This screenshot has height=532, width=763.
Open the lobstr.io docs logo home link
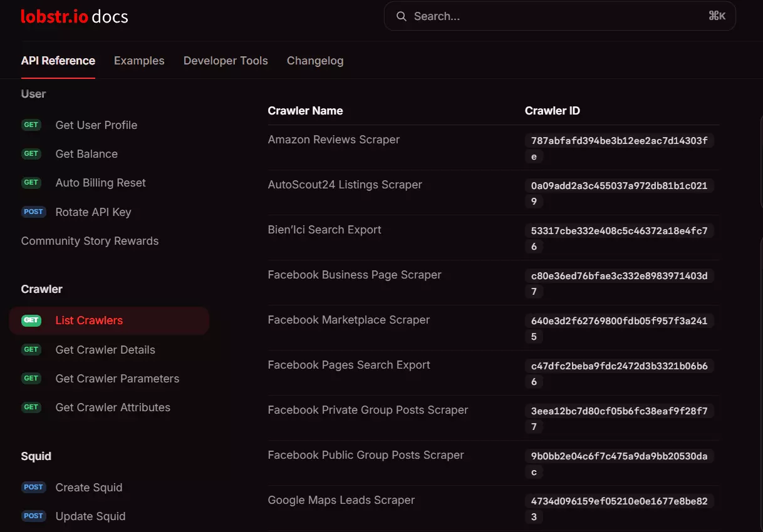[75, 16]
